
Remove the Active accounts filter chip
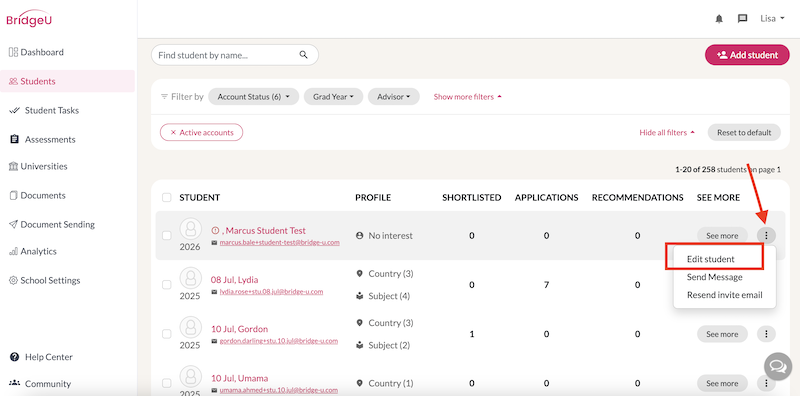(173, 132)
